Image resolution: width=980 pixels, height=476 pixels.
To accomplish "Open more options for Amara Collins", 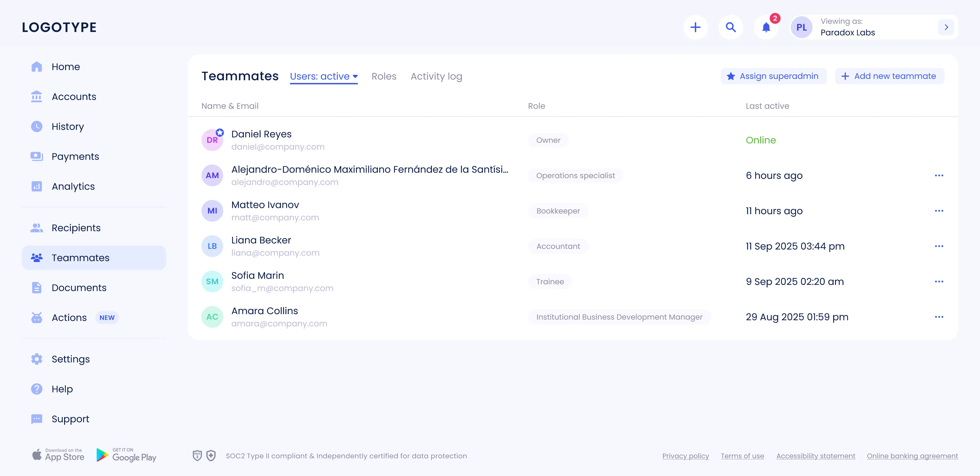I will pos(939,317).
